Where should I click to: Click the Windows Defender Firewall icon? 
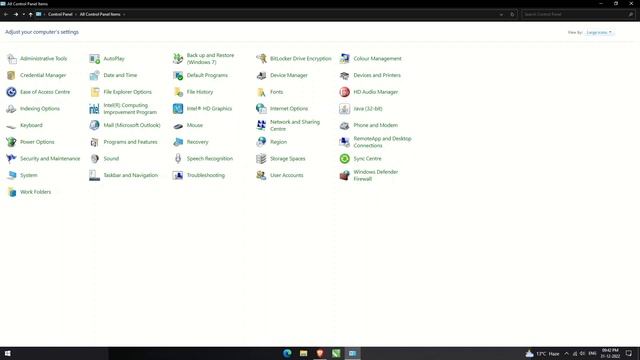pos(344,176)
